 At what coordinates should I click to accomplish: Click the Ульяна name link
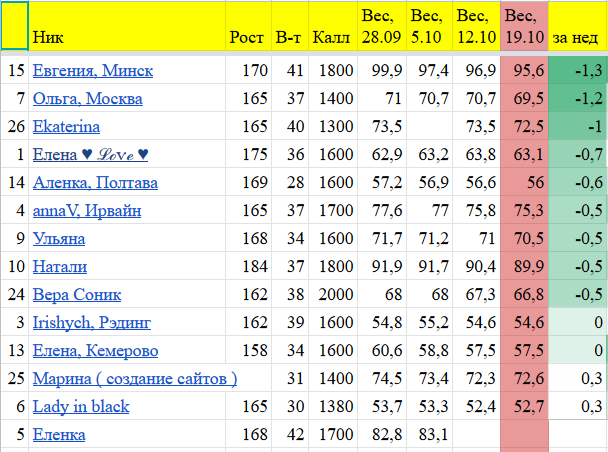[x=59, y=239]
